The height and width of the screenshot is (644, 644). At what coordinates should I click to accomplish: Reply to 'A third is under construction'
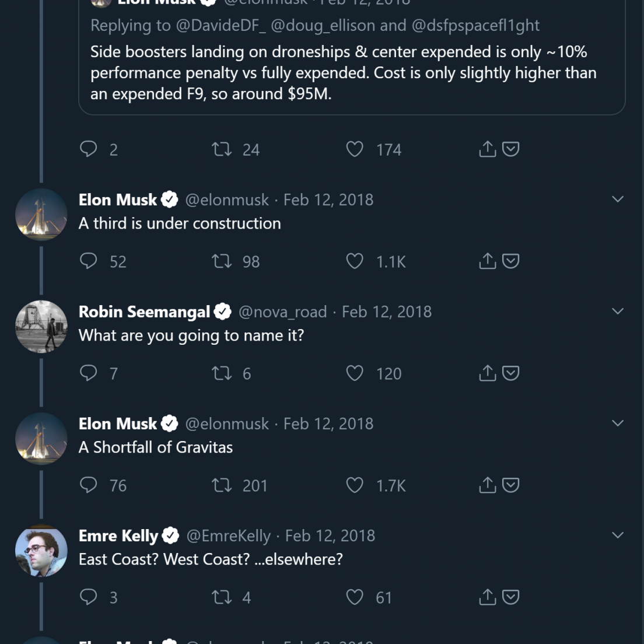point(88,261)
